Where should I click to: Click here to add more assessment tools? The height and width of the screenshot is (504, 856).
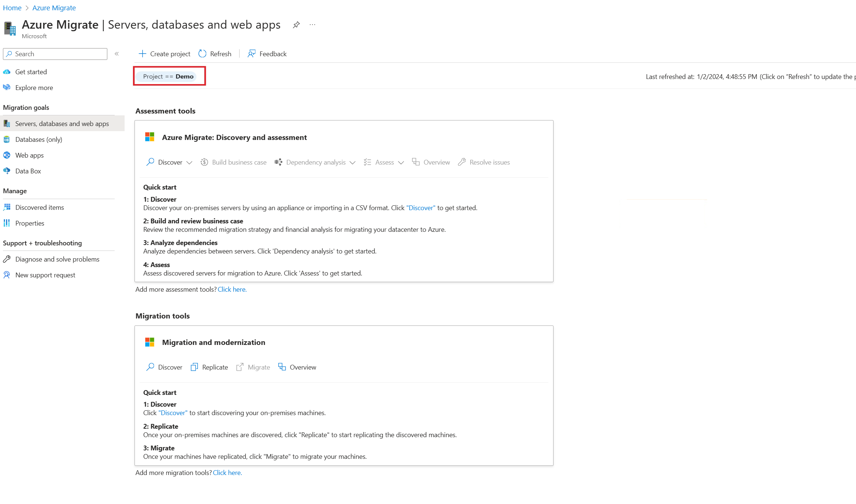(232, 289)
